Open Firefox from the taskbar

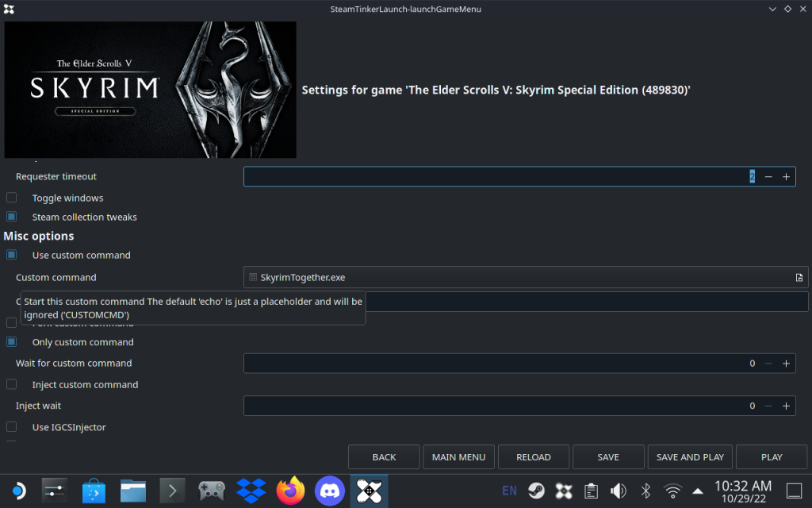290,491
